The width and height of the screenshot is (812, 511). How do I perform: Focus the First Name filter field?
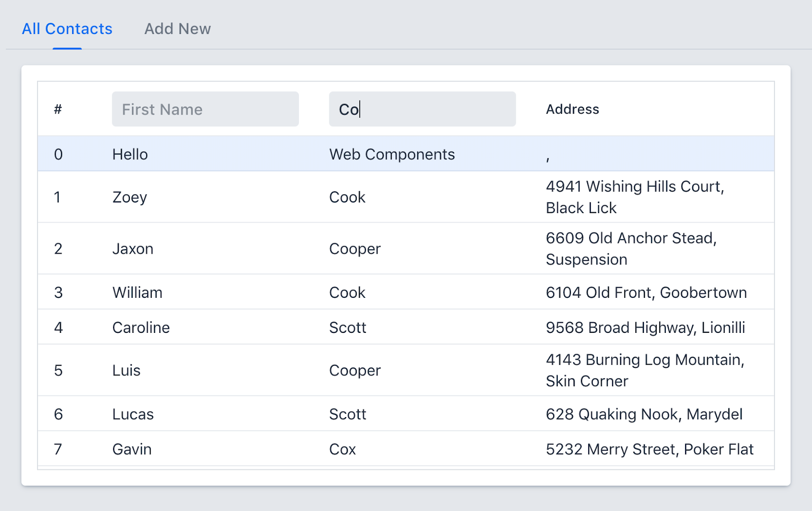coord(206,109)
